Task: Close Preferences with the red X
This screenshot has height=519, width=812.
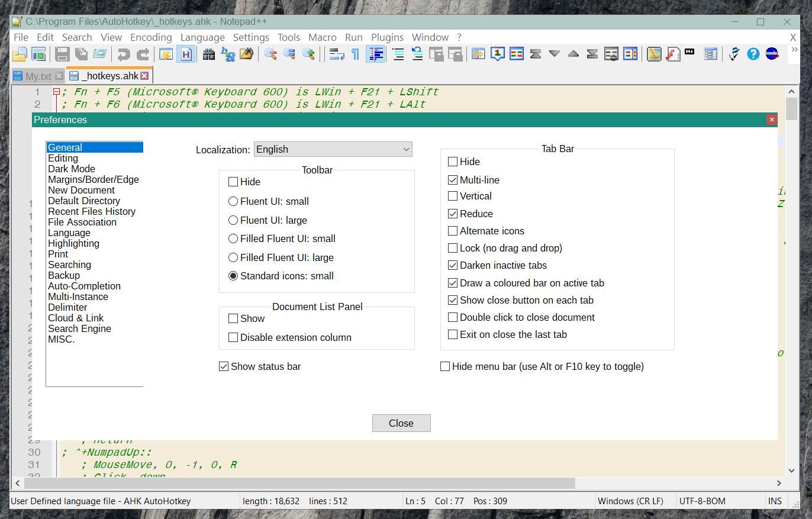Action: point(771,120)
